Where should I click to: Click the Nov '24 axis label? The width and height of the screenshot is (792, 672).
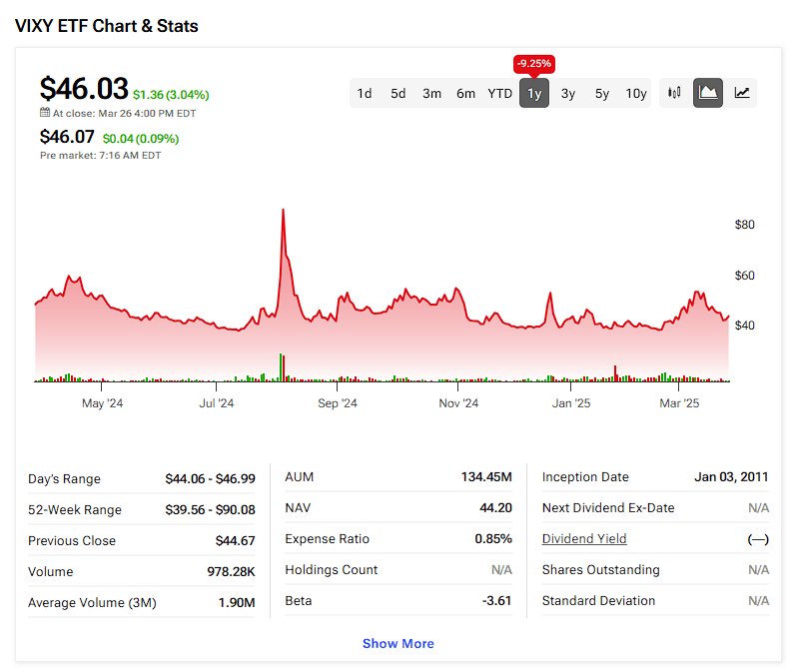point(458,402)
